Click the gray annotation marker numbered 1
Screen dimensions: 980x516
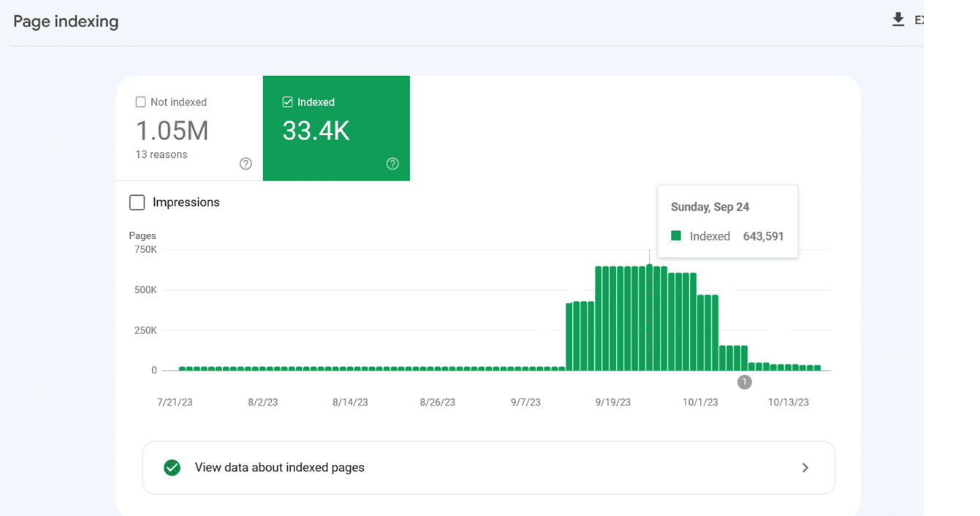(744, 382)
